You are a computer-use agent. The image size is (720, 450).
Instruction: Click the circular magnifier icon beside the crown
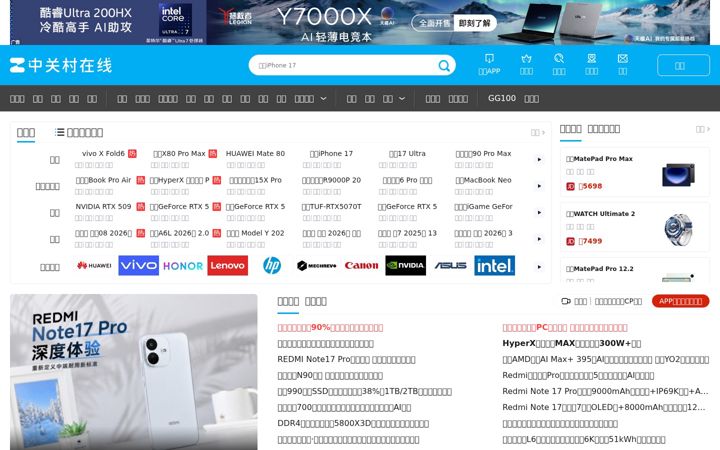coord(559,58)
